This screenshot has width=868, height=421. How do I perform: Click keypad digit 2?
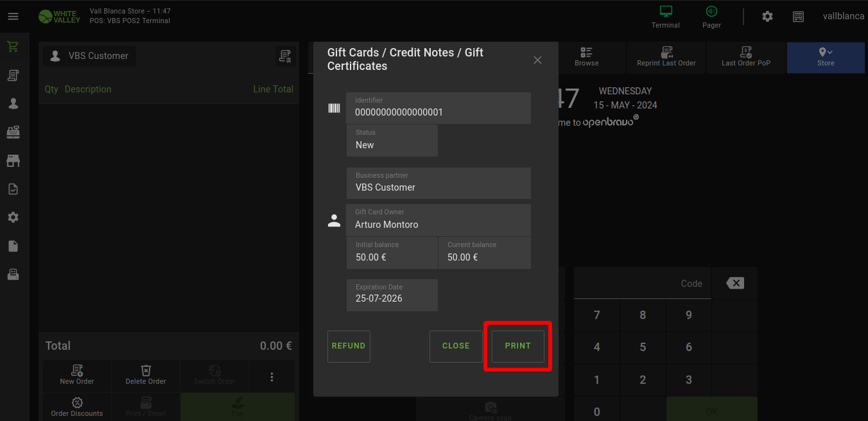pos(643,380)
